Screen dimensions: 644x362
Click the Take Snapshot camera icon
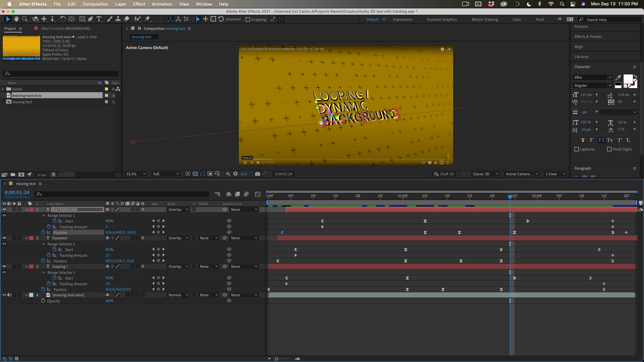(257, 174)
